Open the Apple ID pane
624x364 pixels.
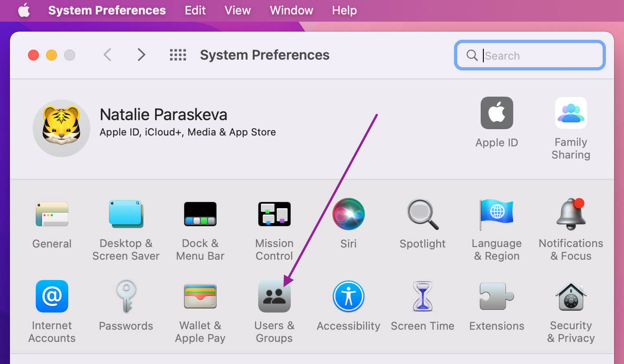point(496,113)
